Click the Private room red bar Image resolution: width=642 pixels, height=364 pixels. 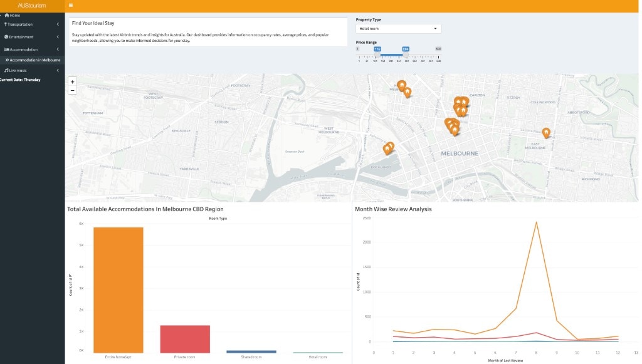185,339
